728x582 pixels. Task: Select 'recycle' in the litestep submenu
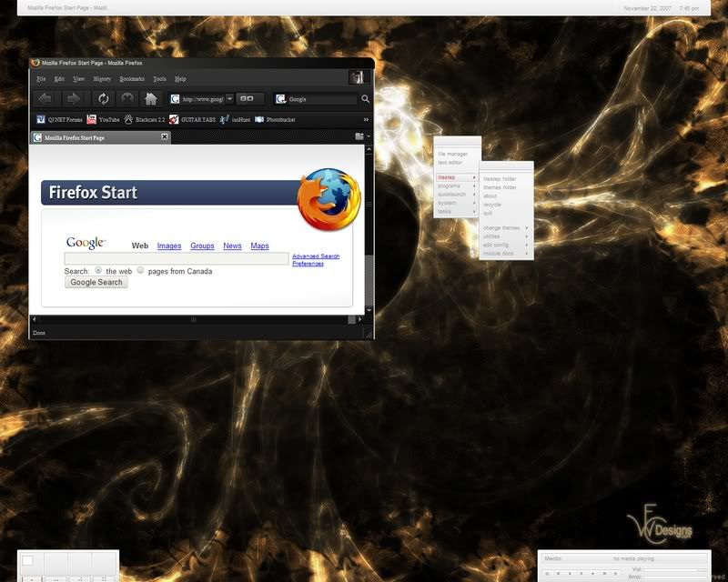coord(492,205)
